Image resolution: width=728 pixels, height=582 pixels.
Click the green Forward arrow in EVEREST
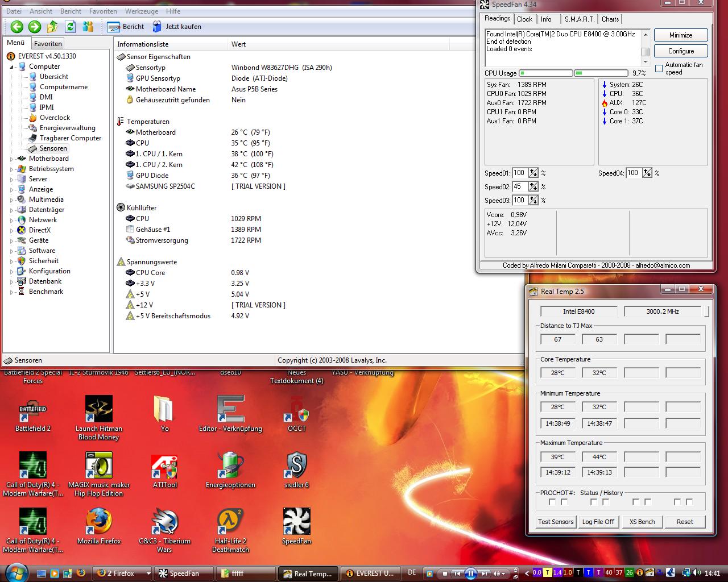35,27
